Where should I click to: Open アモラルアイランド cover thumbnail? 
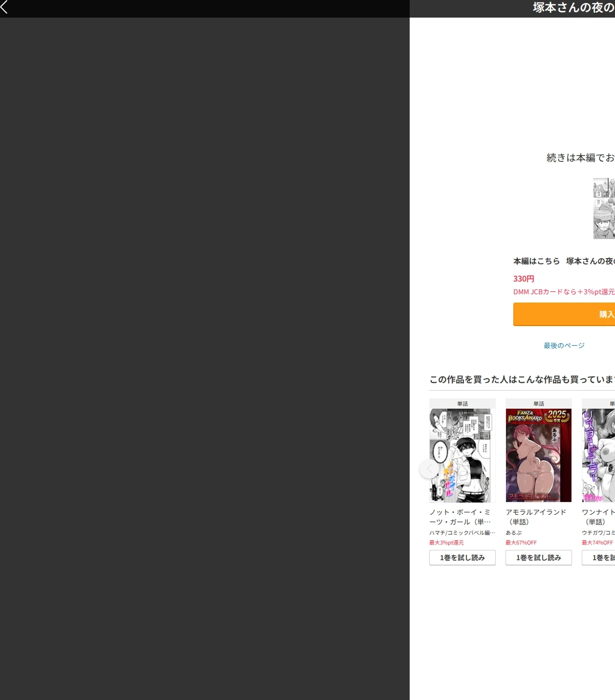pos(539,456)
